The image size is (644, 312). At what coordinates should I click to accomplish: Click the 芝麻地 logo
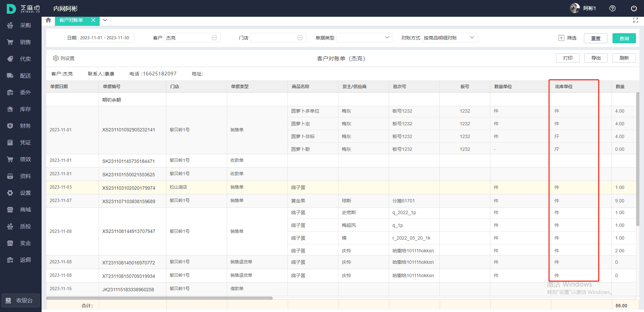coord(23,9)
